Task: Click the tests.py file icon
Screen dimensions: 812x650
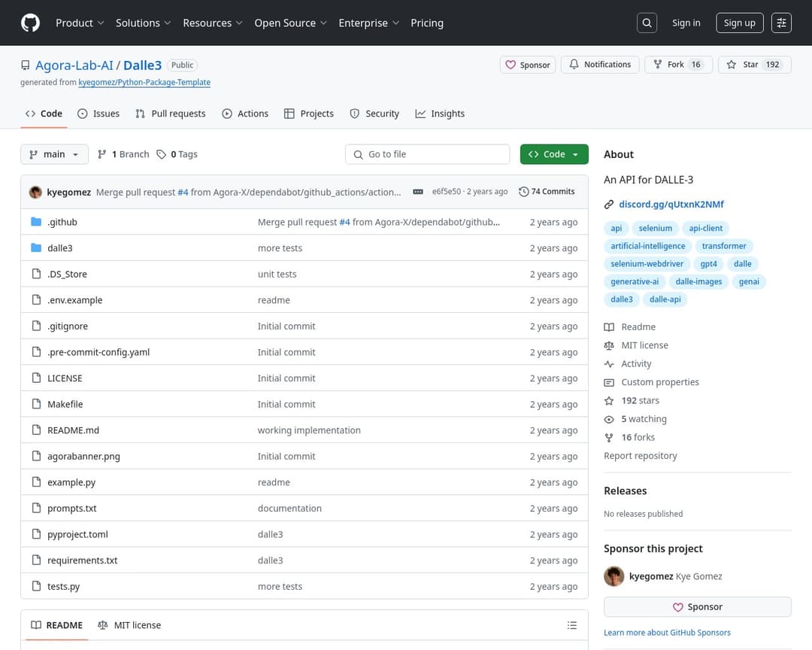Action: click(x=36, y=586)
